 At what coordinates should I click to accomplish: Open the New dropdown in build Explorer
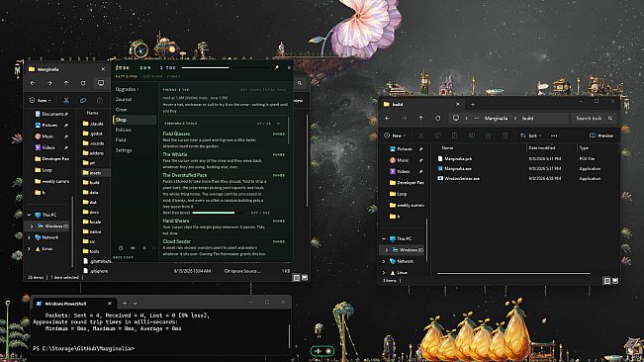[395, 136]
